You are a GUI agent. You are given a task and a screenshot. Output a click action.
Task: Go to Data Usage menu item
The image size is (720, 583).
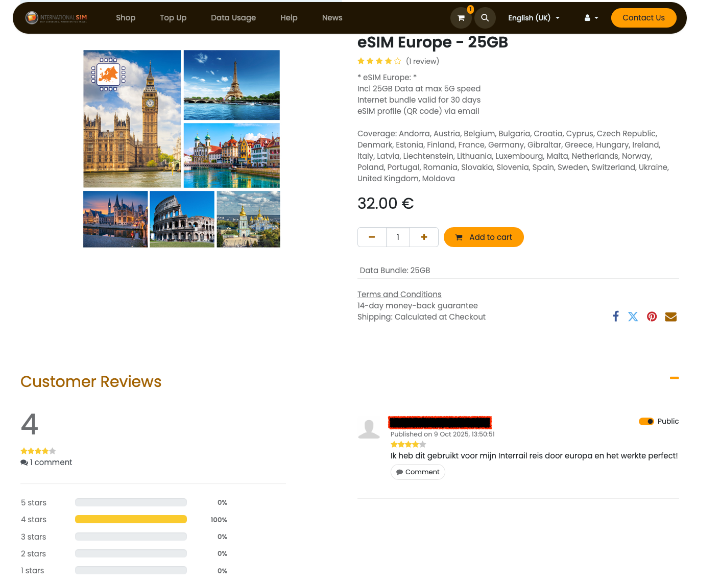233,18
